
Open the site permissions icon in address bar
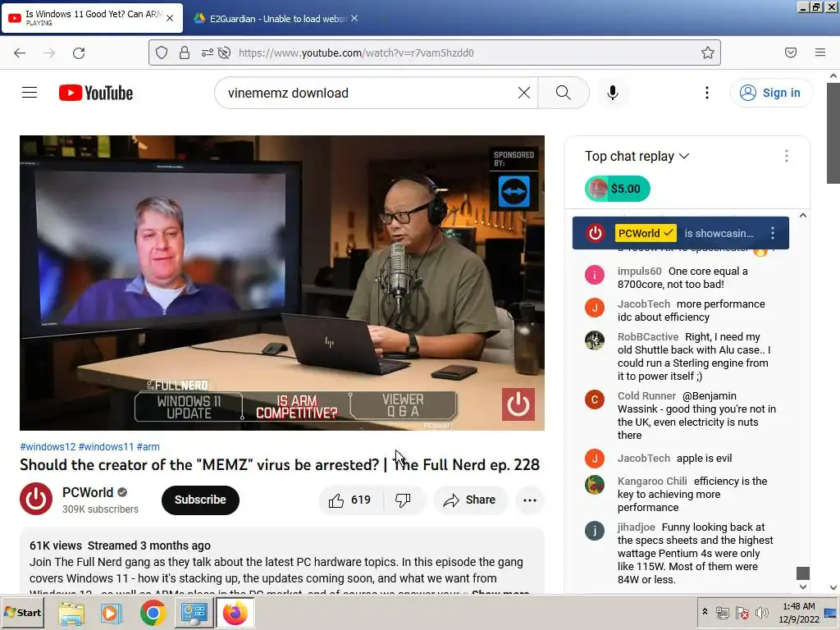(207, 52)
